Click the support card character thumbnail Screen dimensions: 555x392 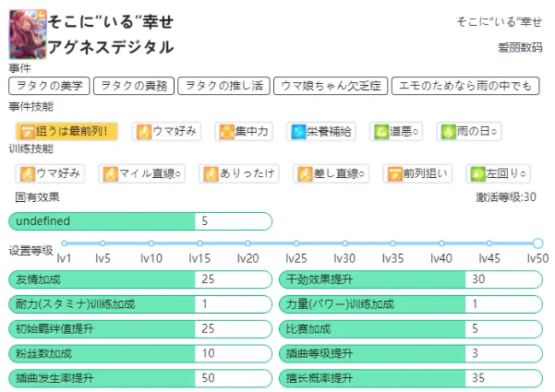[x=25, y=36]
